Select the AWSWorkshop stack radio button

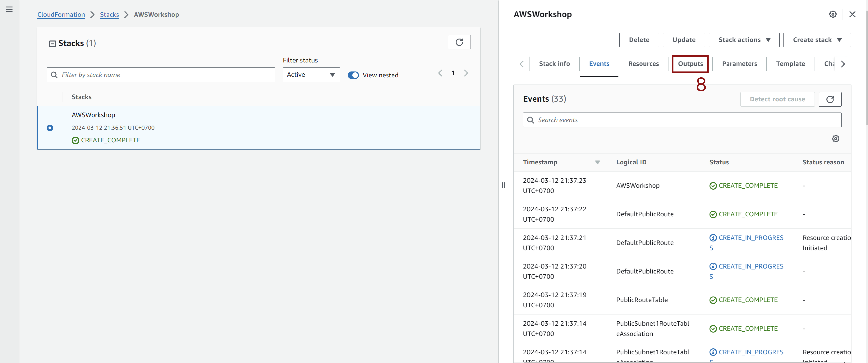point(50,128)
